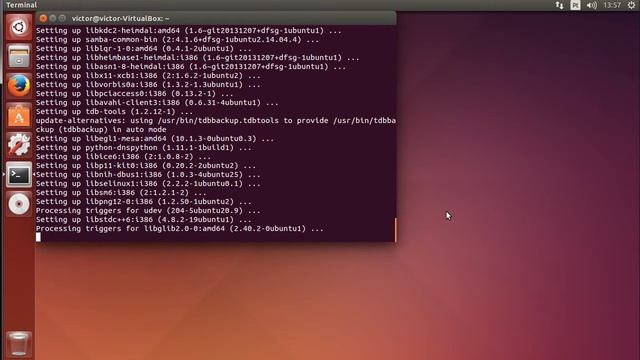The width and height of the screenshot is (640, 360).
Task: Open Ubuntu Software Center
Action: tap(19, 116)
